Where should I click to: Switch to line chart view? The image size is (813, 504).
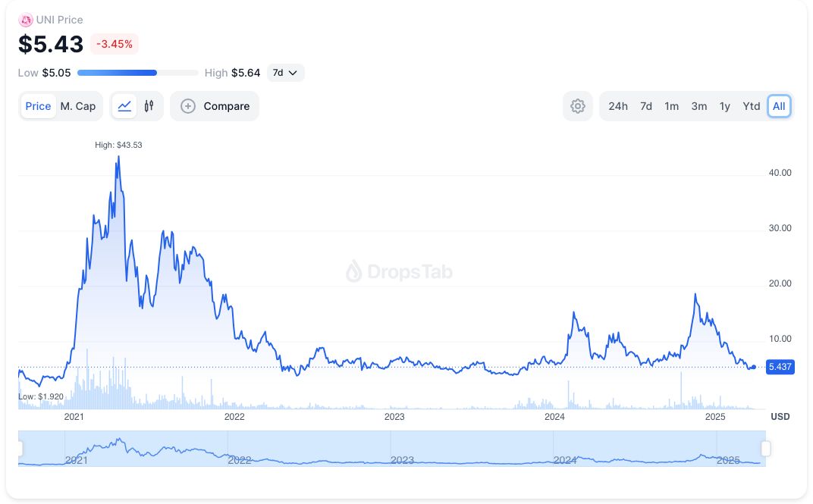tap(125, 106)
